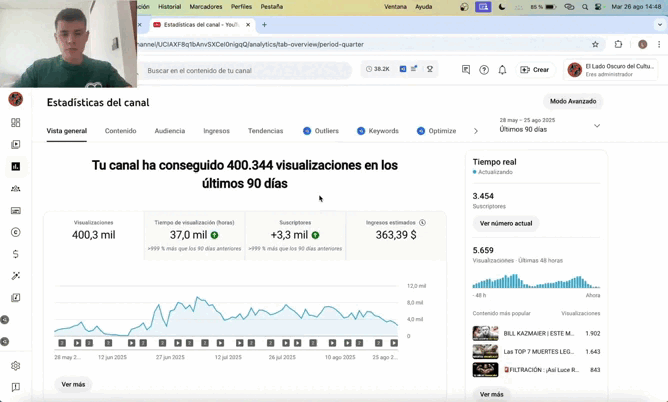Viewport: 668px width, 402px height.
Task: Click the notifications bell icon
Action: (502, 70)
